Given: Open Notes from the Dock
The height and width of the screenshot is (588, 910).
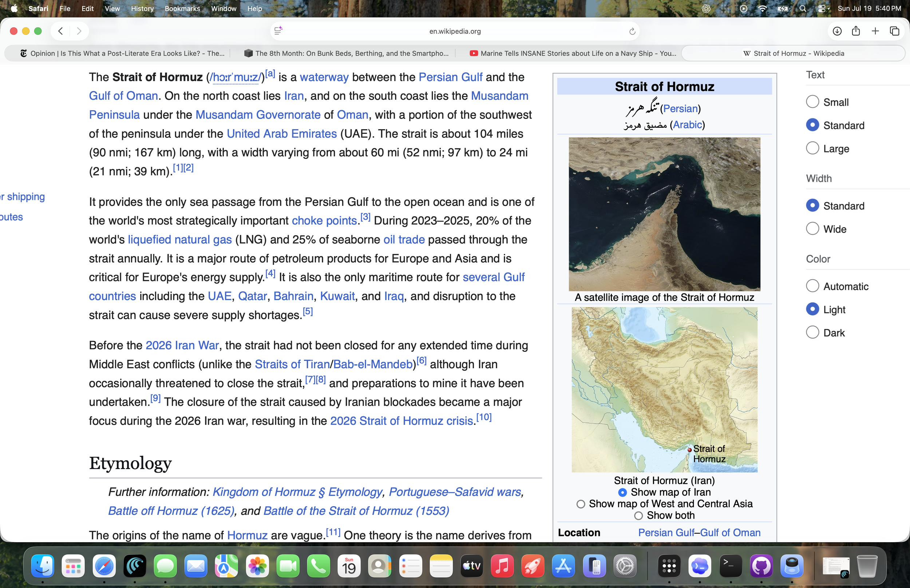Looking at the screenshot, I should pos(441,566).
